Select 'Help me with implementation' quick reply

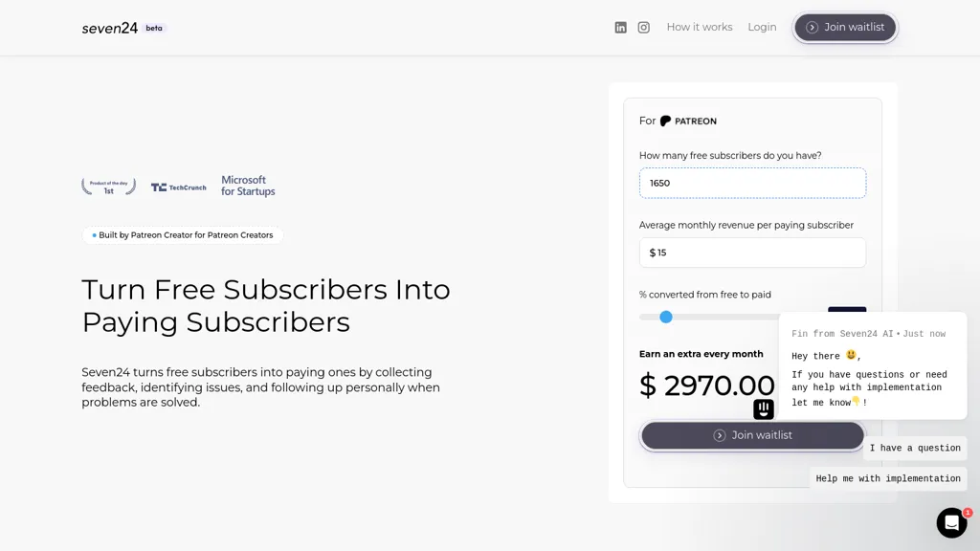888,478
